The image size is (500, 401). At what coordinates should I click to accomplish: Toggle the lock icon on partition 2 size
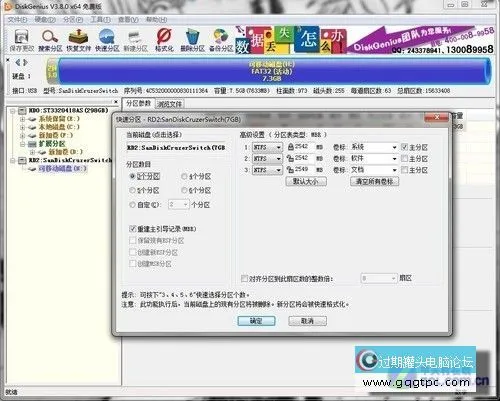[x=290, y=158]
